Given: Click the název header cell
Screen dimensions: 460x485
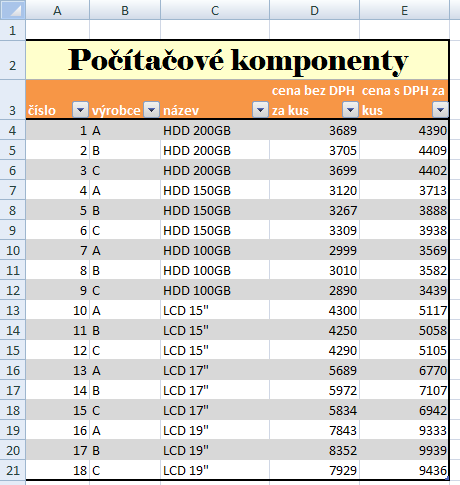Looking at the screenshot, I should (215, 100).
